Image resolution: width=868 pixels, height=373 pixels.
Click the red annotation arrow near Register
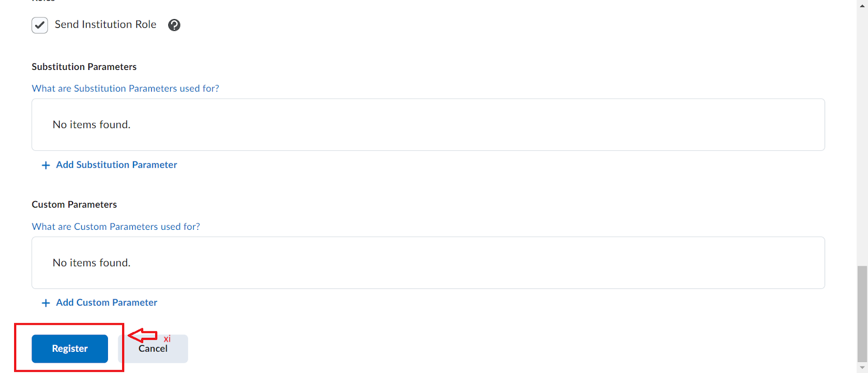click(x=143, y=336)
